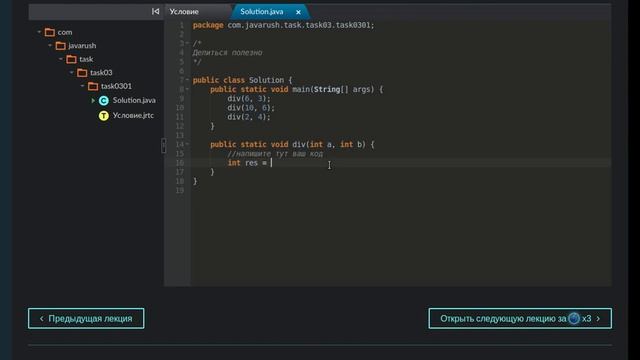Click the Условие.jrtc text file icon
Screen dimensions: 640x360
coord(104,116)
